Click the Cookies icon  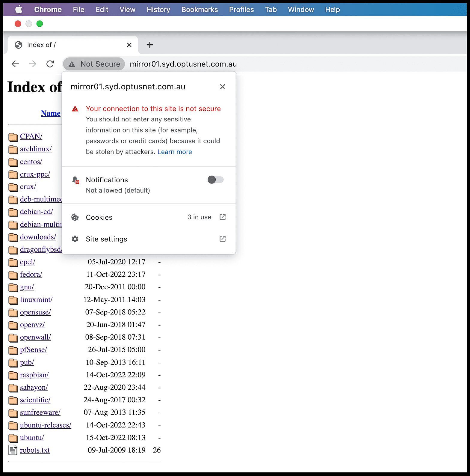pos(75,217)
